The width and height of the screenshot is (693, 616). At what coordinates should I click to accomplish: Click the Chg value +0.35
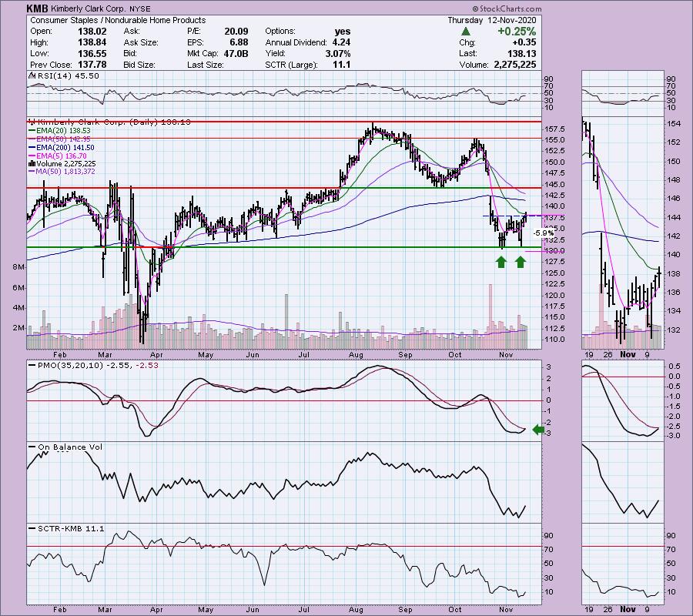(524, 42)
